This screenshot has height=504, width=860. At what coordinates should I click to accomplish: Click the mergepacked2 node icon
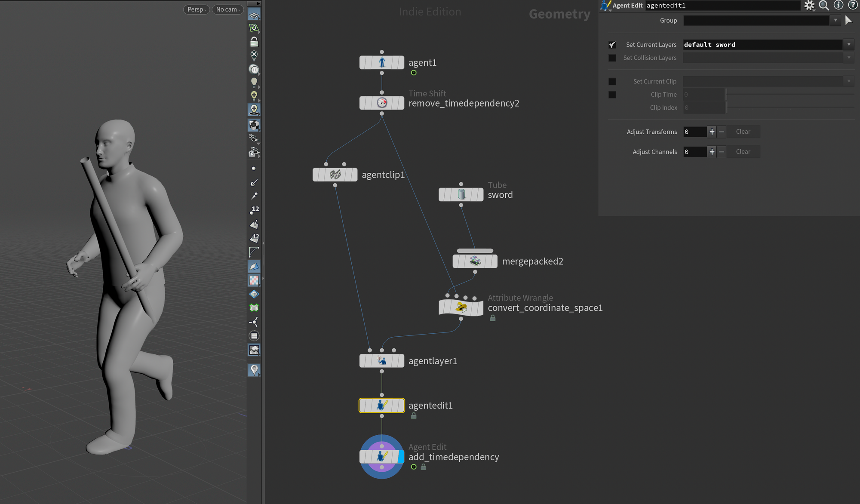(x=474, y=261)
